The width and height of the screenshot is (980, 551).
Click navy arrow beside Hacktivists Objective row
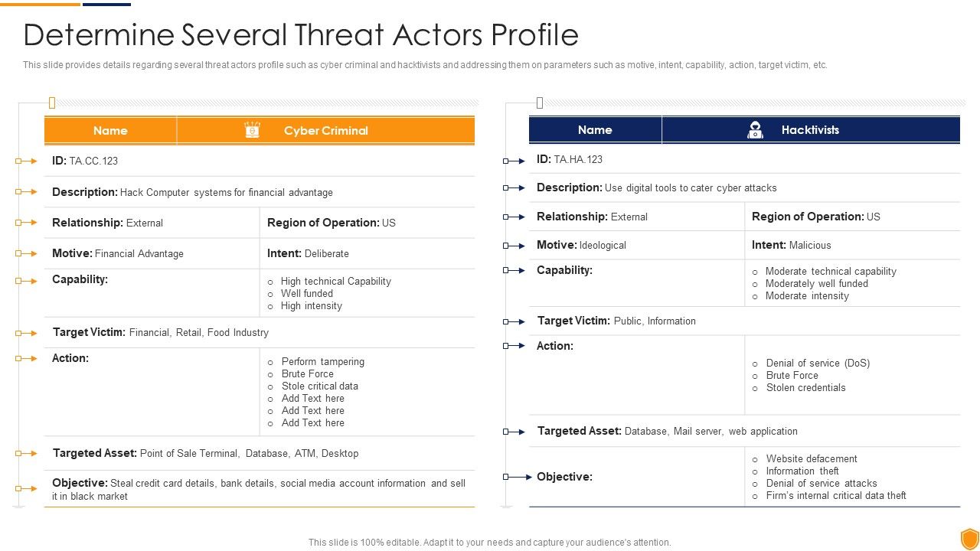[x=518, y=477]
